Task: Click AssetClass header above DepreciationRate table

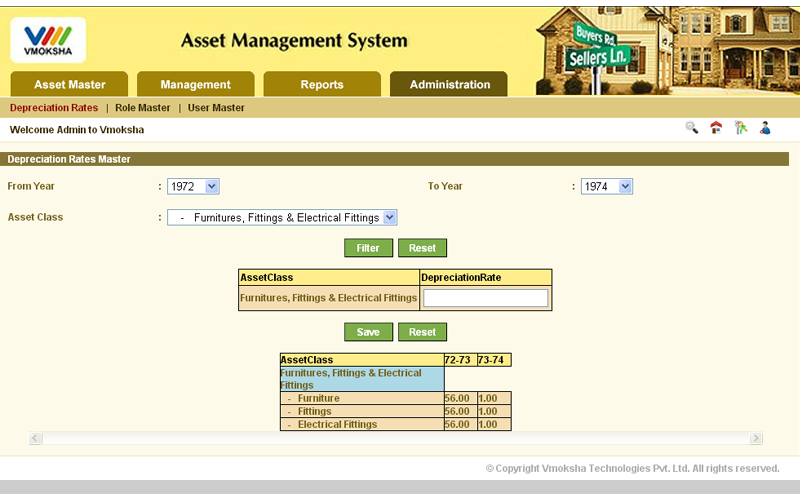Action: pos(329,278)
